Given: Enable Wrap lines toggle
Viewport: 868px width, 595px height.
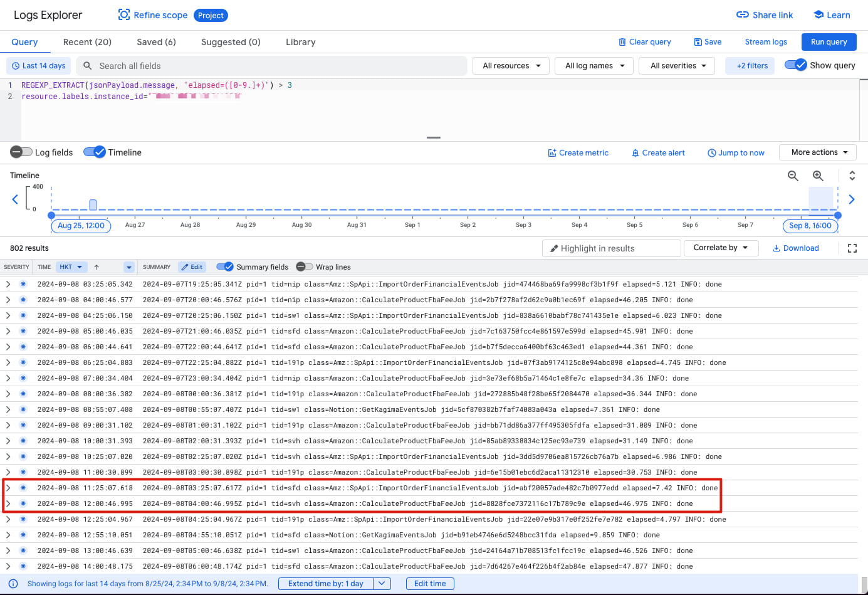Looking at the screenshot, I should coord(305,266).
